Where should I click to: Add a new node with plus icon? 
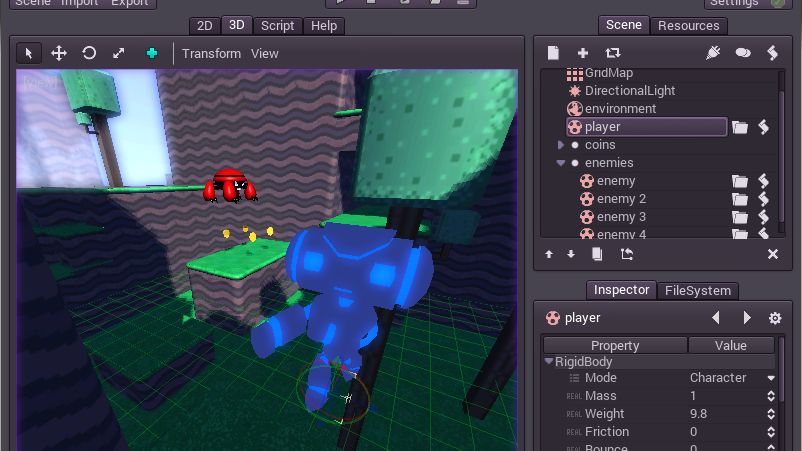583,53
